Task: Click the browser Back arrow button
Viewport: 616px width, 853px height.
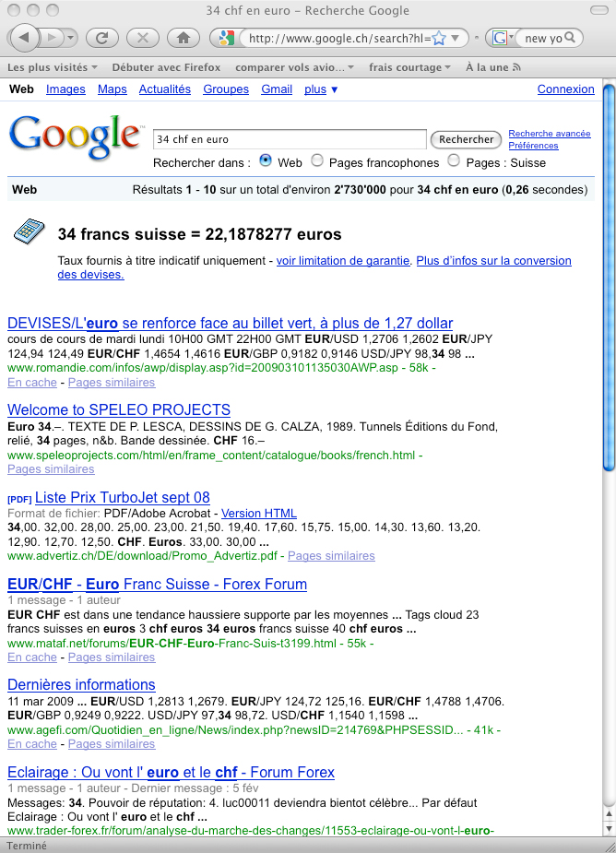Action: coord(25,38)
